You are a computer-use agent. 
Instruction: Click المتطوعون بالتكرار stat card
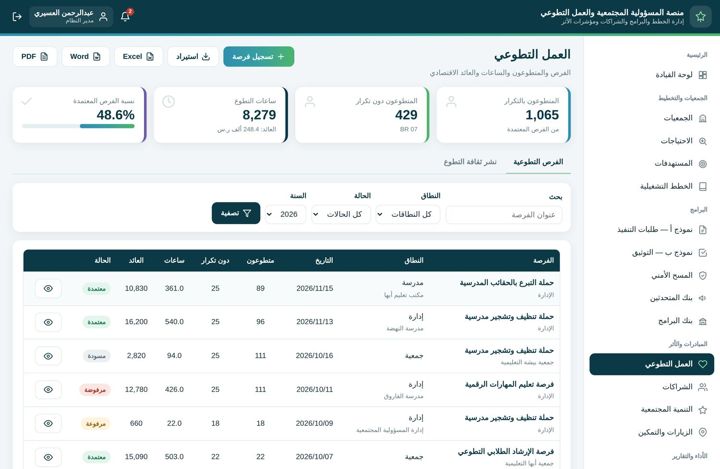coord(504,115)
